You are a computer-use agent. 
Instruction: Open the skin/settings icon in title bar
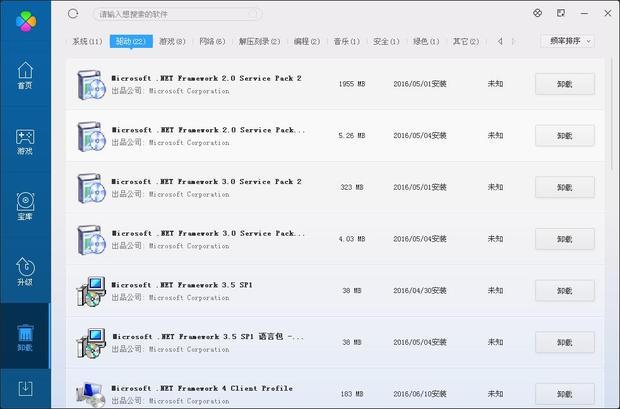[537, 13]
